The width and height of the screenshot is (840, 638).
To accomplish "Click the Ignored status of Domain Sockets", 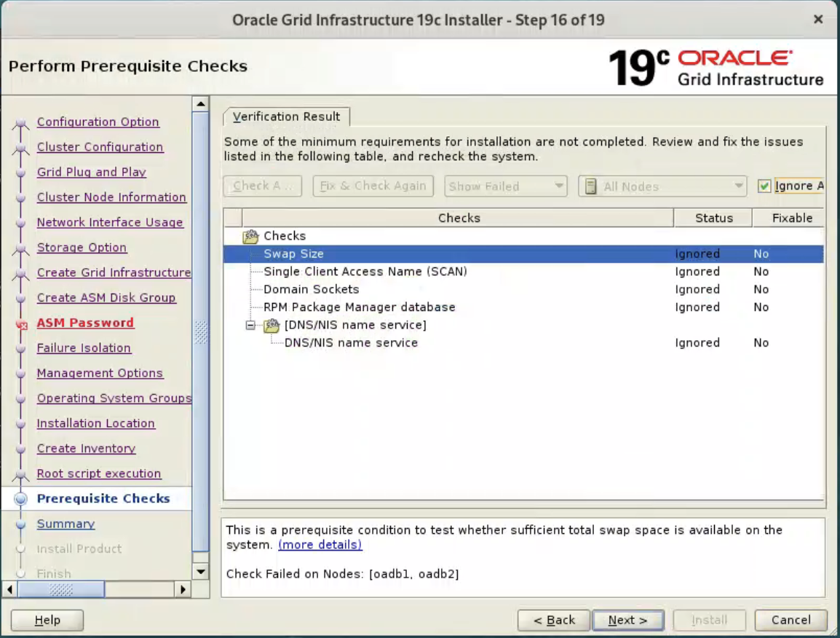I will tap(697, 290).
